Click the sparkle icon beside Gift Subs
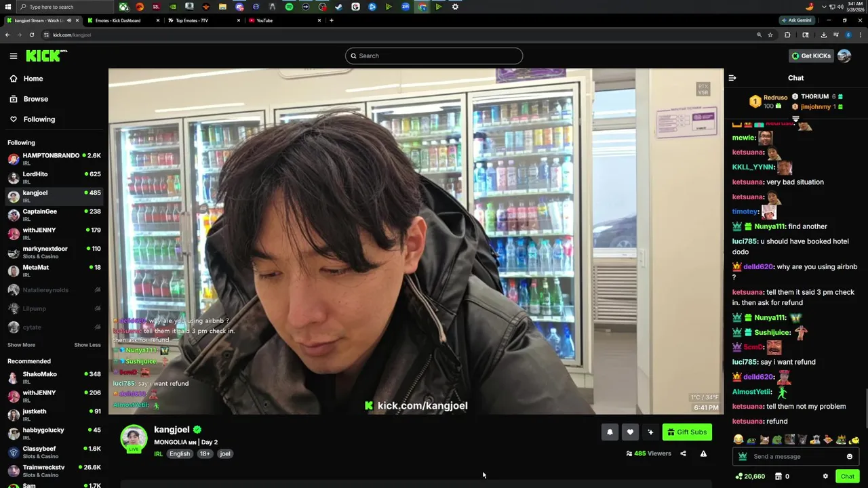Viewport: 868px width, 488px height. pyautogui.click(x=650, y=432)
